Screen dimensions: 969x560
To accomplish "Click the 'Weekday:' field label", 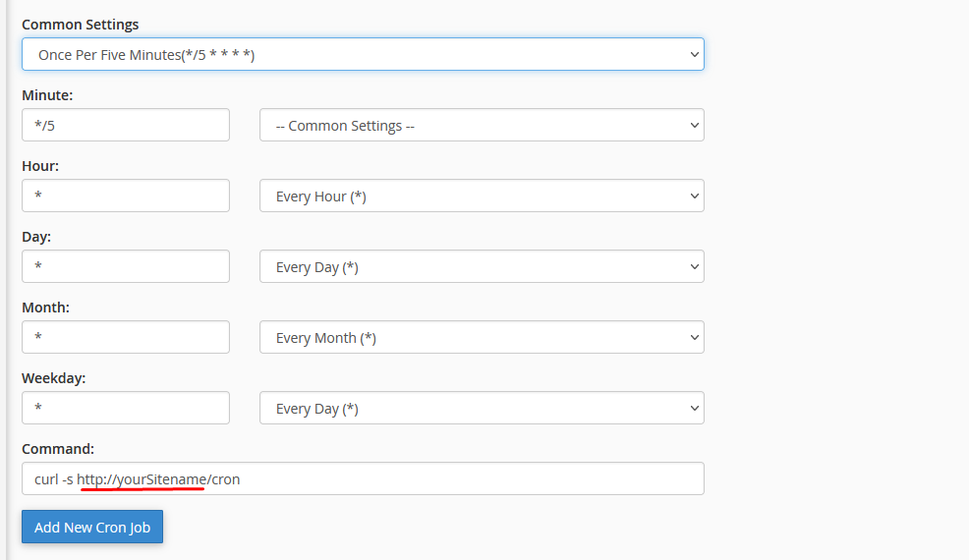I will click(53, 378).
